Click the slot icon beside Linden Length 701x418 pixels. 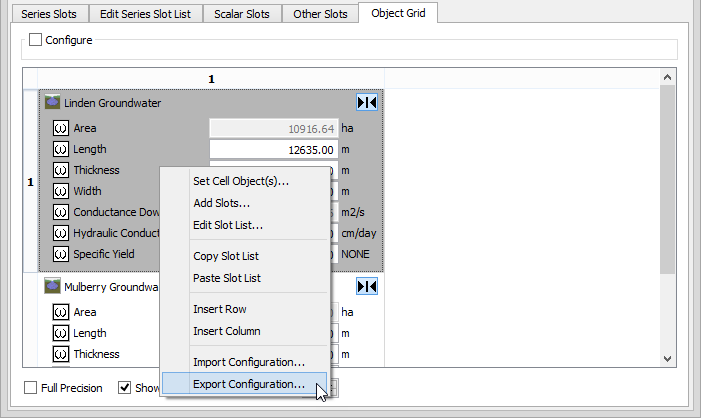coord(60,150)
